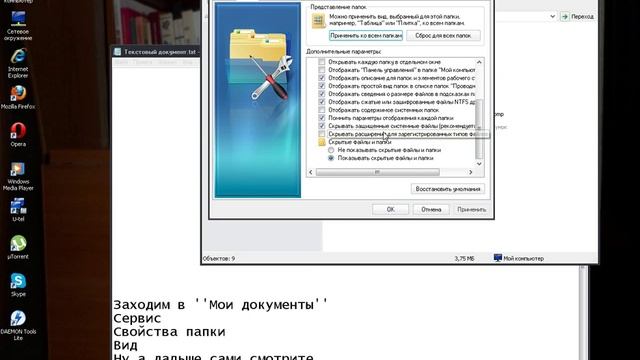Click the word "Сервис" in Notepad text
Viewport: 640px width, 360px height.
[137, 318]
